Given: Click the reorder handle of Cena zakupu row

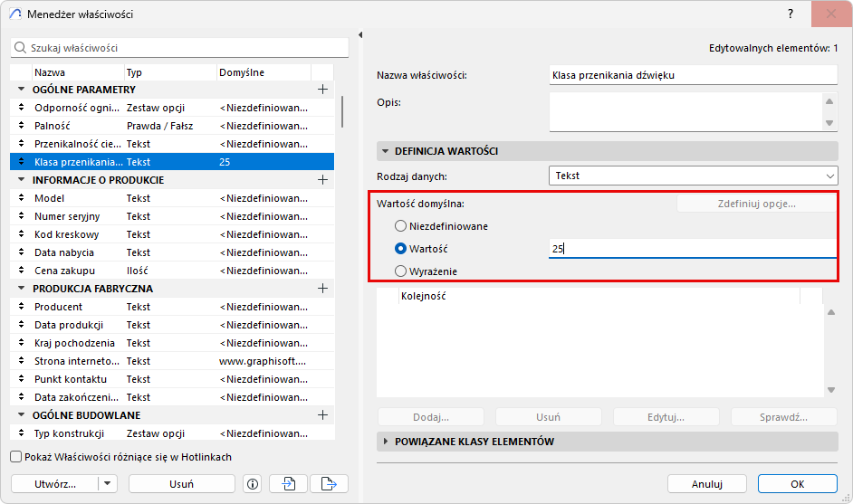Looking at the screenshot, I should tap(21, 271).
